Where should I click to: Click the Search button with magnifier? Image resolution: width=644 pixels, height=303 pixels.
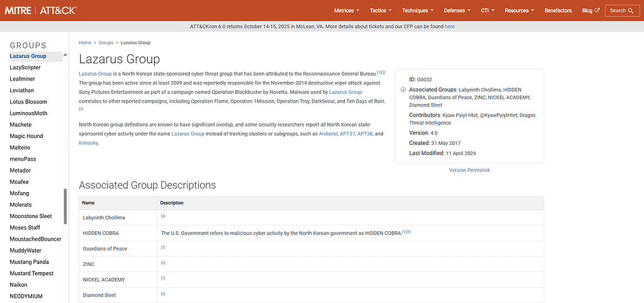click(x=621, y=11)
